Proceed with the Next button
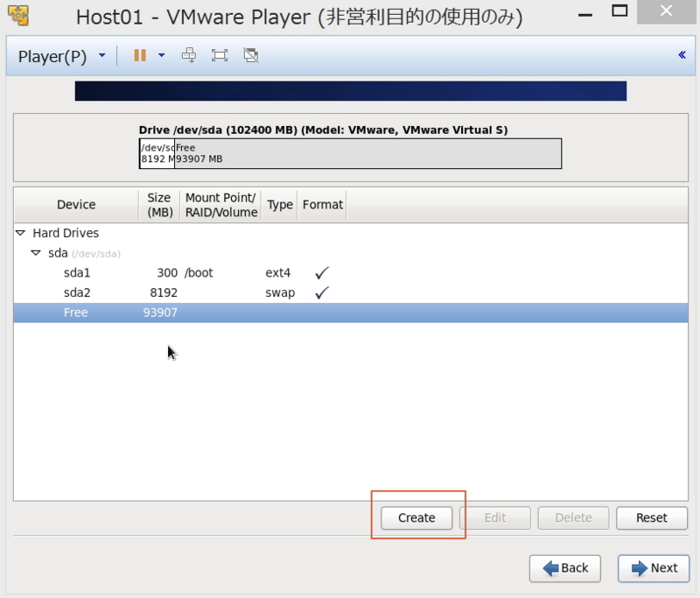The height and width of the screenshot is (598, 700). [654, 568]
